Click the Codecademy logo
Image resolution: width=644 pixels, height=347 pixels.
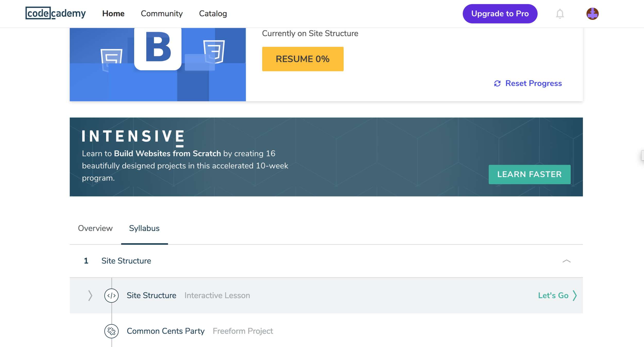[55, 13]
